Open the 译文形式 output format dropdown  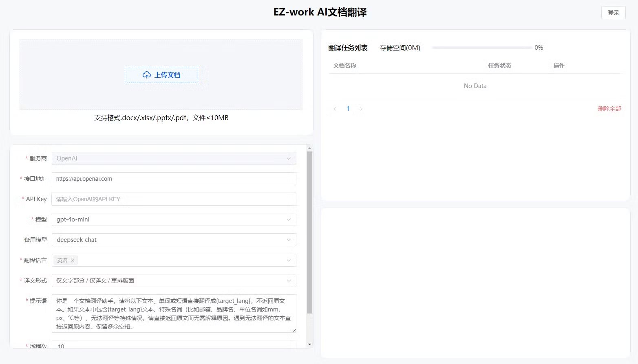(289, 281)
